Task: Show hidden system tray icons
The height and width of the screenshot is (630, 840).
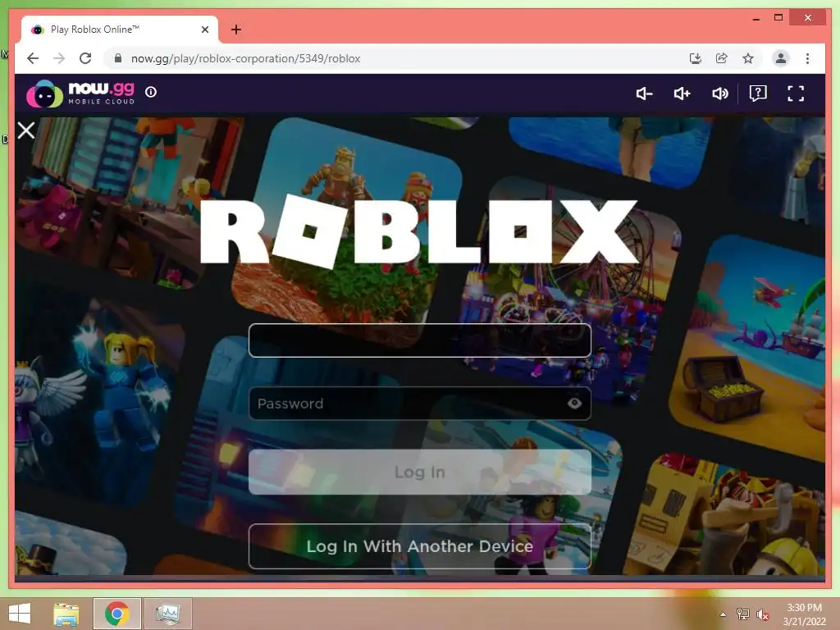Action: point(724,614)
